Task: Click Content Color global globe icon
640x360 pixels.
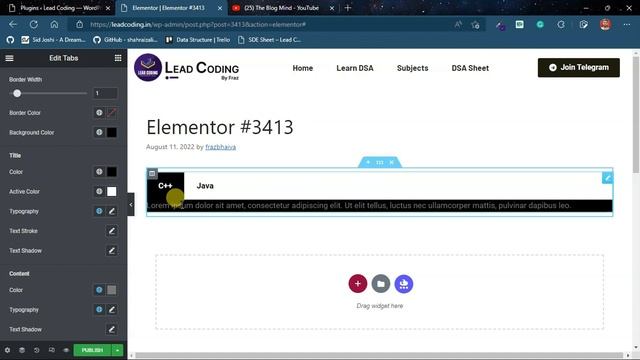Action: [99, 290]
